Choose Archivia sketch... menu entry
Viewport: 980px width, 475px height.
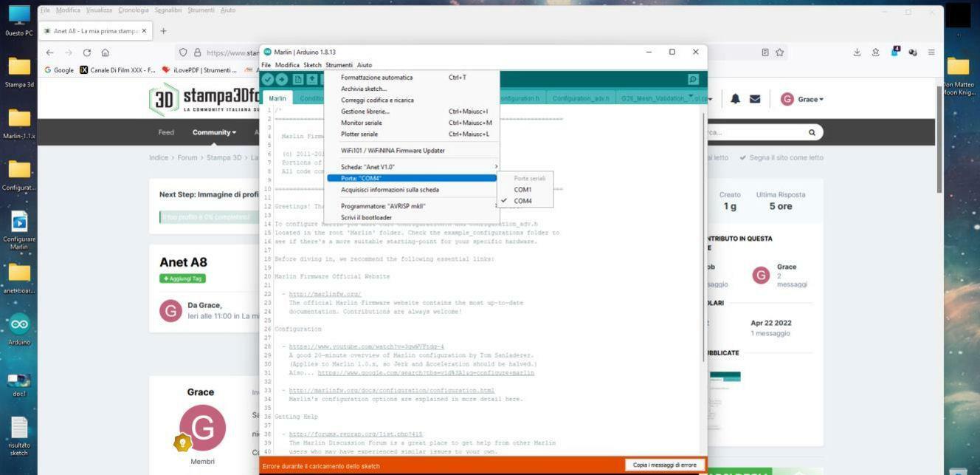point(412,89)
